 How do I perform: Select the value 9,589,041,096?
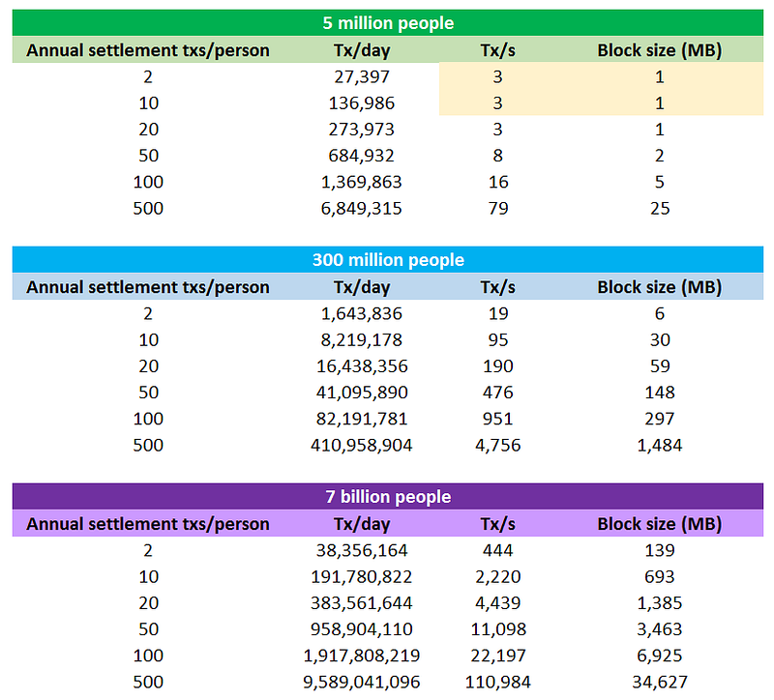(x=362, y=682)
